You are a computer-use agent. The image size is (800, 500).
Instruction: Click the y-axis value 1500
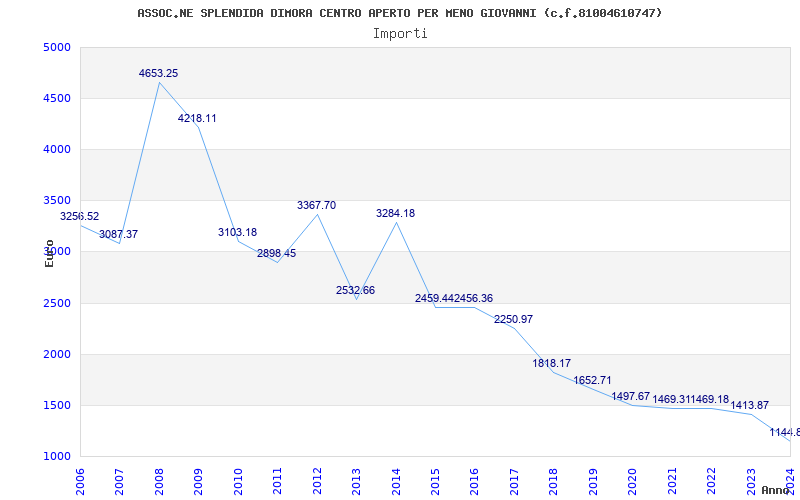click(56, 406)
